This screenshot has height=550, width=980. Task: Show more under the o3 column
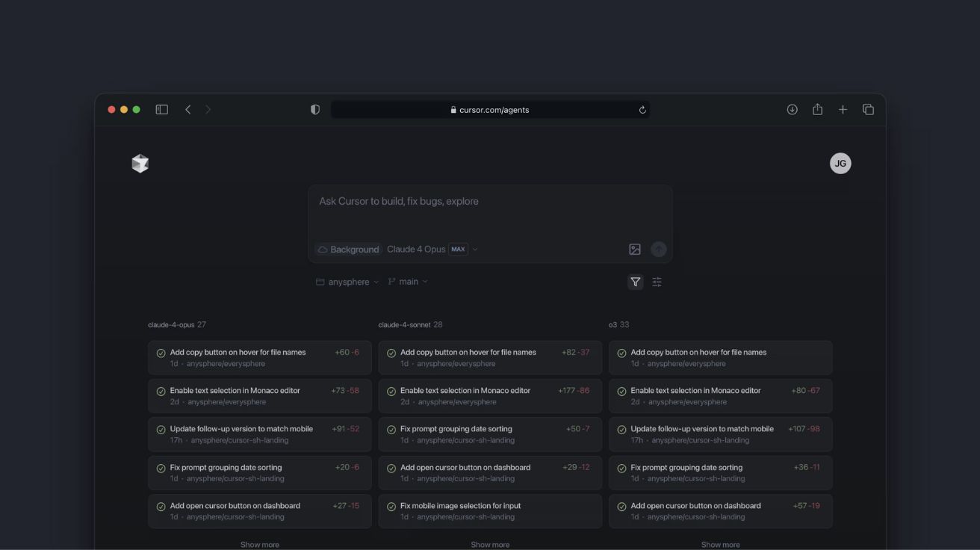(x=721, y=545)
